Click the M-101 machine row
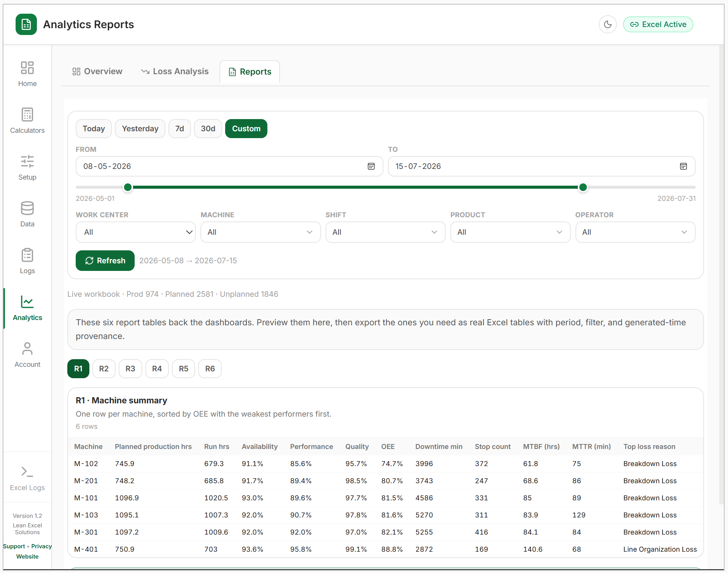The image size is (728, 573). coord(386,498)
